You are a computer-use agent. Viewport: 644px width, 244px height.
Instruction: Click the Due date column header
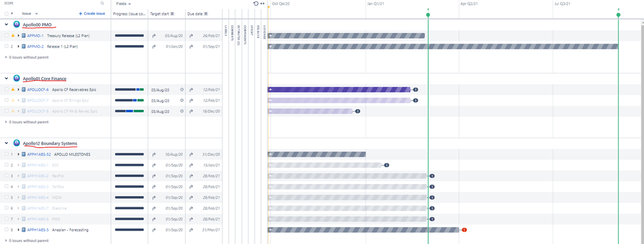point(195,14)
